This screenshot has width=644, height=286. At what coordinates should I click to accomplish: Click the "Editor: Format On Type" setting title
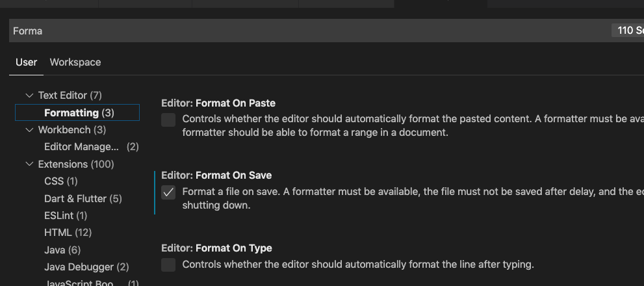coord(216,248)
